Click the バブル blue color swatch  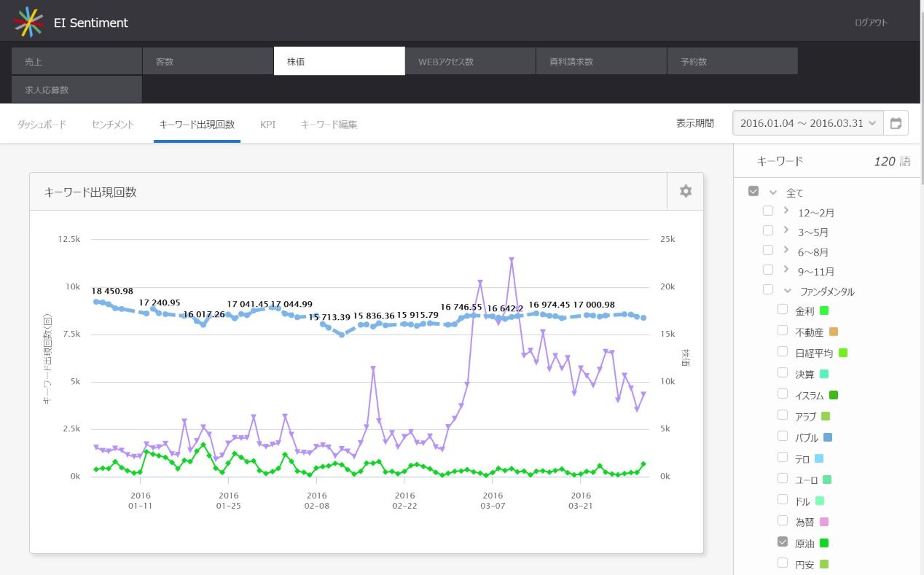[x=827, y=437]
